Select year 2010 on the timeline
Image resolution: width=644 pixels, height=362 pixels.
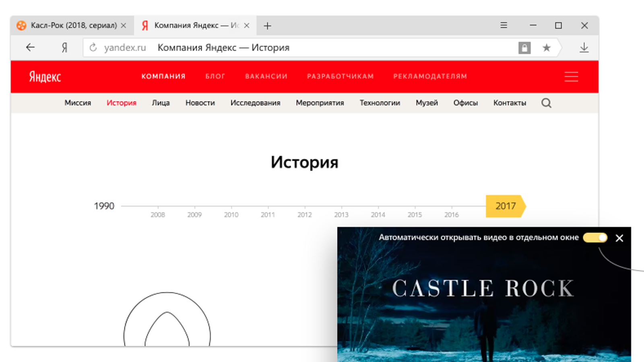pos(231,215)
